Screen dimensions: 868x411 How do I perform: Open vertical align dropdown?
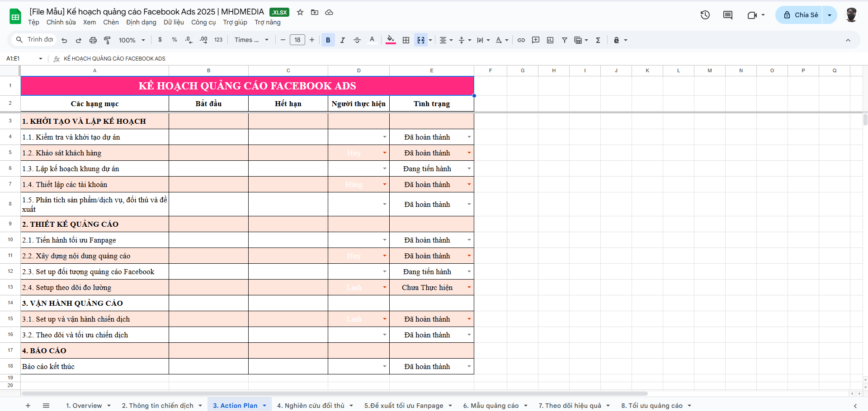click(465, 40)
